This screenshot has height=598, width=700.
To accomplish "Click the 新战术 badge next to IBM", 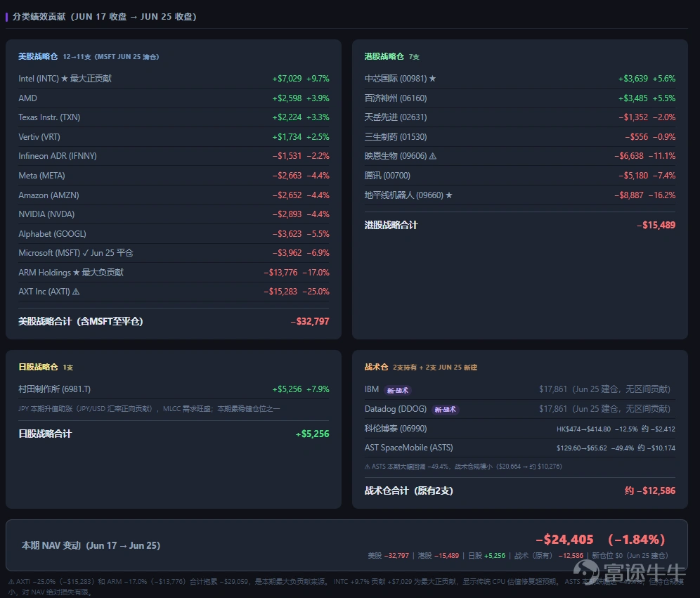I will tap(397, 390).
